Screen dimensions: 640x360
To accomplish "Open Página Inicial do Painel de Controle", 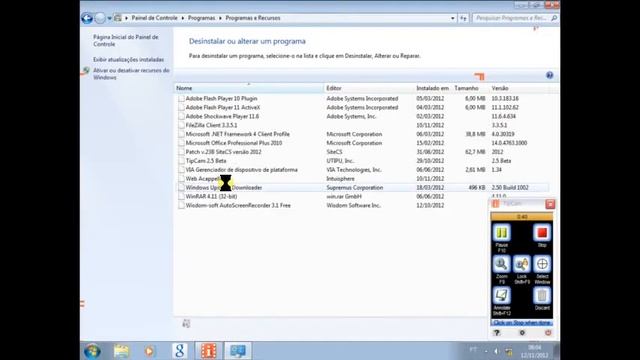I will [126, 40].
